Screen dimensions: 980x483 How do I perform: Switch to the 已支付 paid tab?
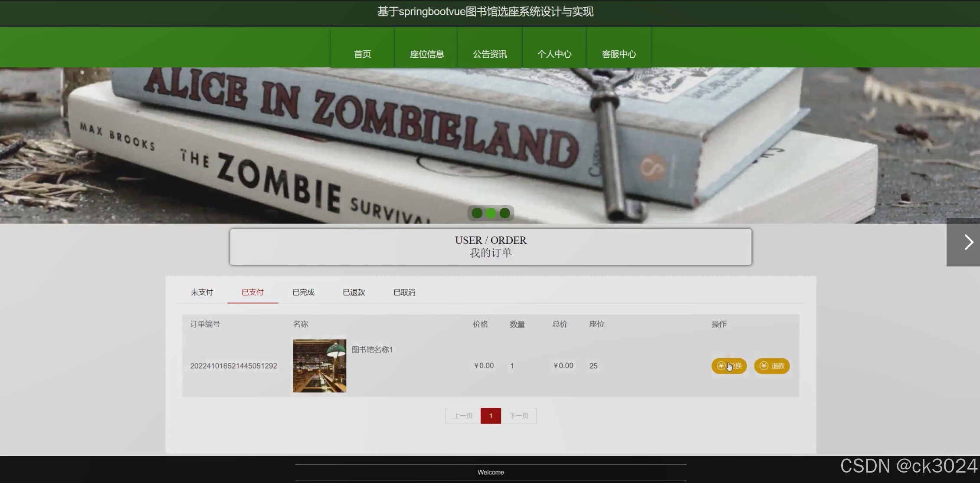(252, 292)
